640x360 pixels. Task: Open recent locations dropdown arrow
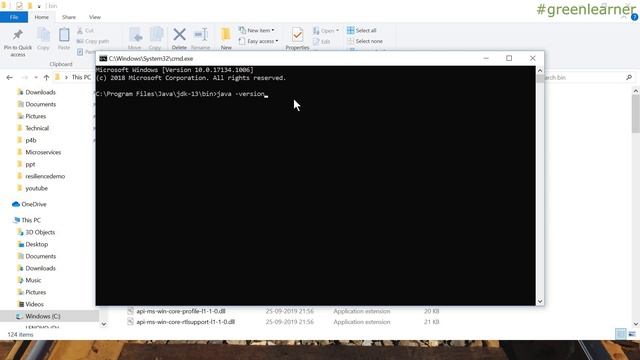click(36, 78)
